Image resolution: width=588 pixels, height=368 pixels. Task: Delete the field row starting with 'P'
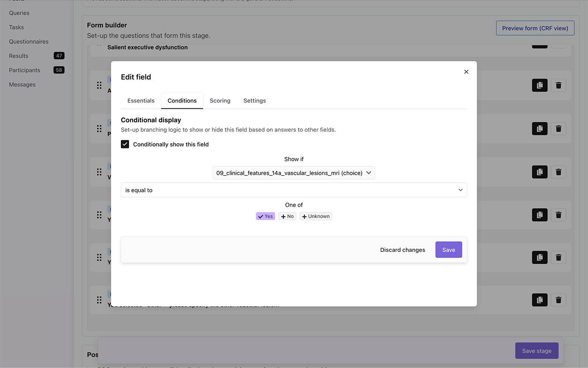(559, 129)
